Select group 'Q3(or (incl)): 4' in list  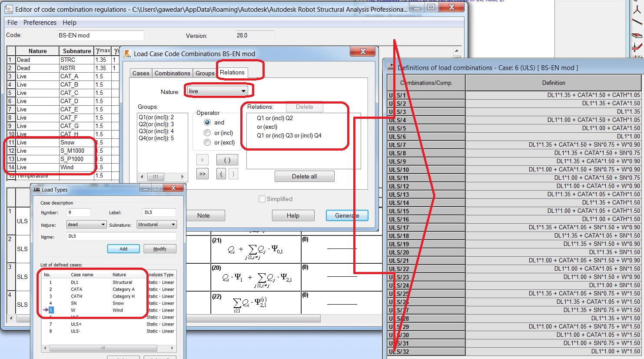(x=156, y=131)
